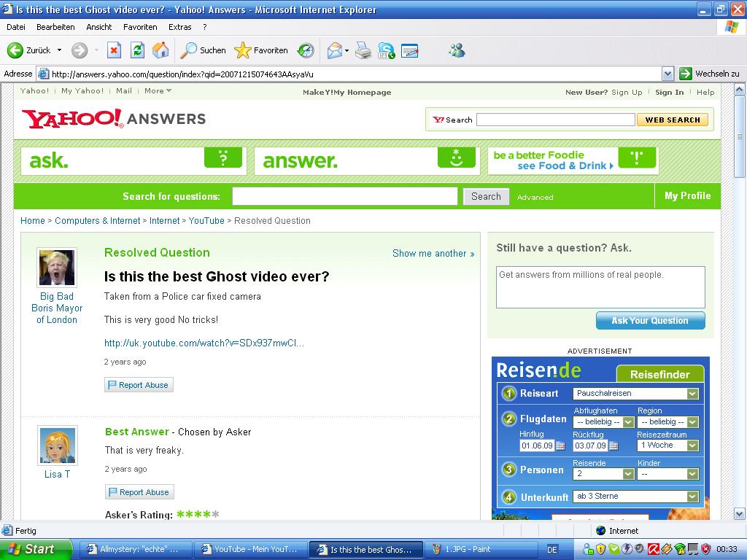The image size is (747, 560).
Task: Go to the Home page icon
Action: click(x=160, y=50)
